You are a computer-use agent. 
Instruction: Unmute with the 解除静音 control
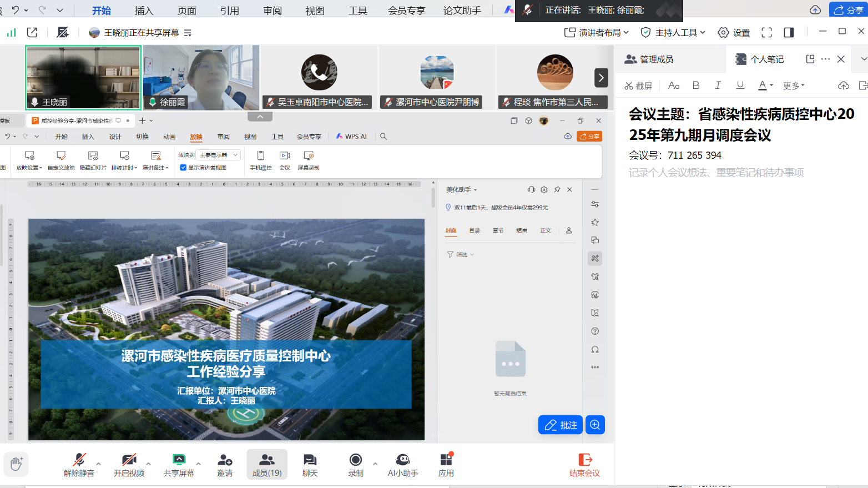tap(78, 465)
